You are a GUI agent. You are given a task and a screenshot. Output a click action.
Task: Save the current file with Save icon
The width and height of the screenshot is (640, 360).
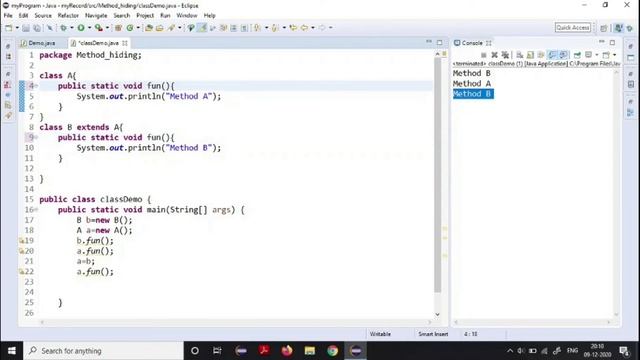26,28
